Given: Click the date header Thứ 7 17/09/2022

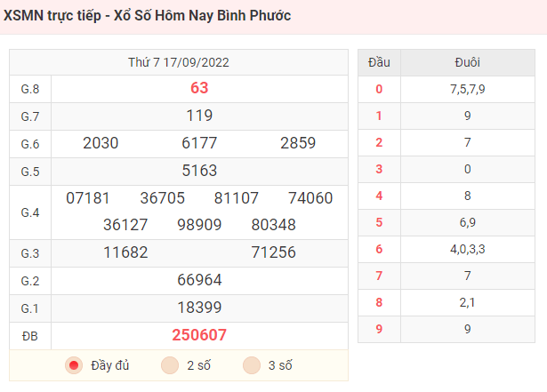Looking at the screenshot, I should pyautogui.click(x=179, y=62).
